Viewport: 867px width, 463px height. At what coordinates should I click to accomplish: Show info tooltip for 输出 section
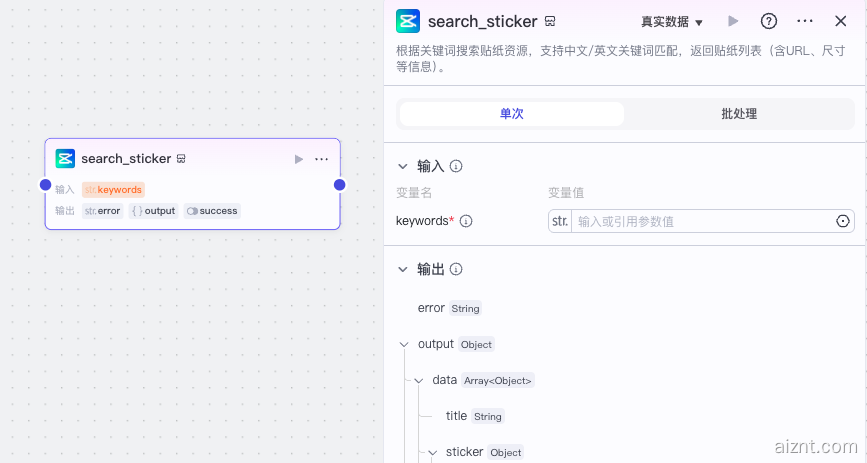456,269
